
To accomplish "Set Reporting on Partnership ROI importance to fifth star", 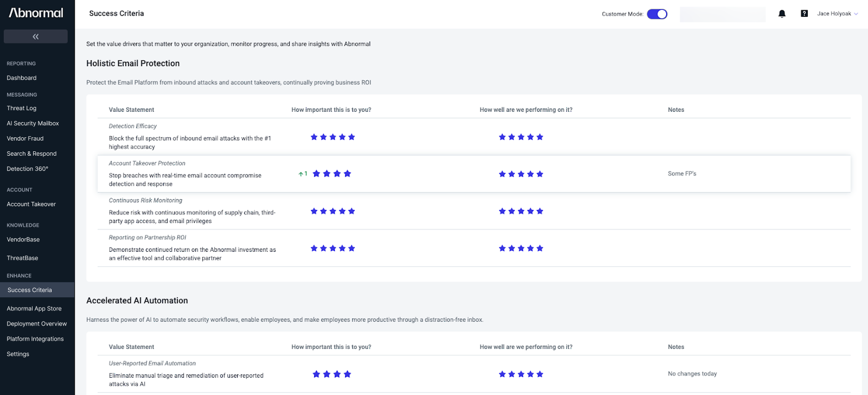I will coord(352,249).
